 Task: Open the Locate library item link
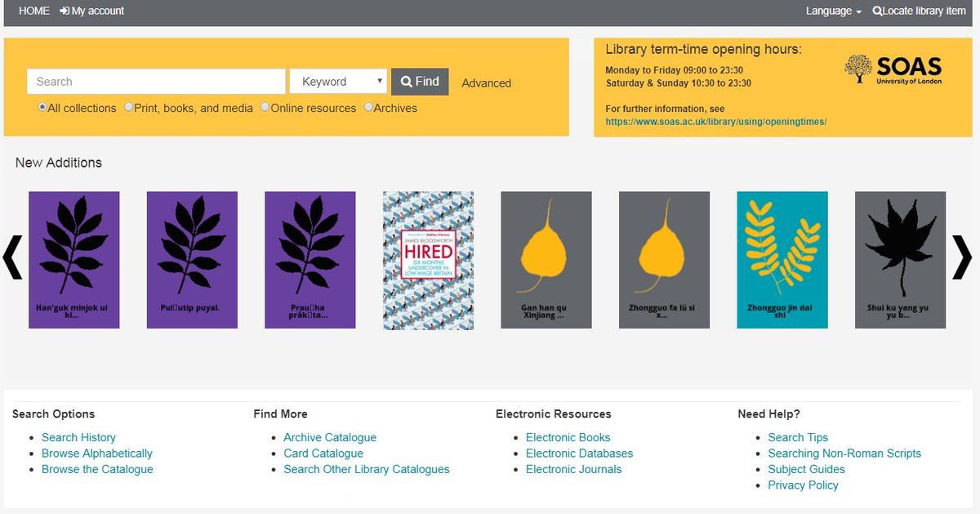(920, 11)
